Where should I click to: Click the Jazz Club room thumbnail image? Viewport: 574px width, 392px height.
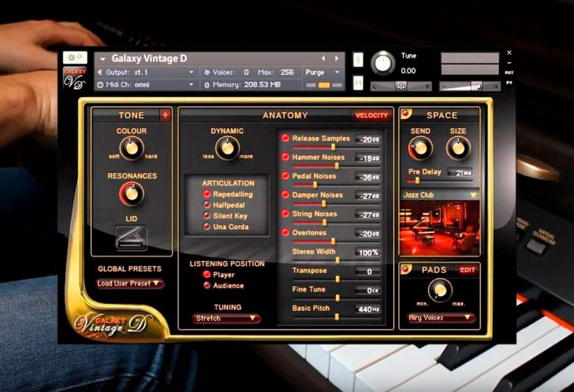pyautogui.click(x=439, y=227)
